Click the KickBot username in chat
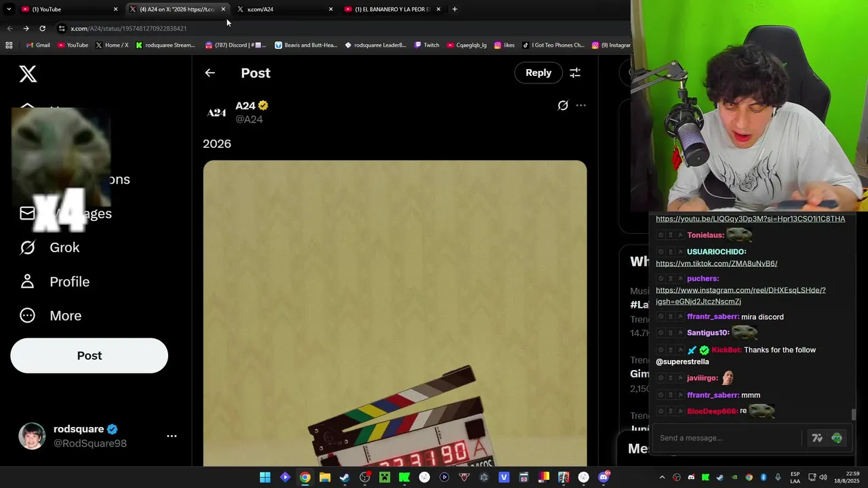Screen dimensions: 868x488 click(726, 350)
